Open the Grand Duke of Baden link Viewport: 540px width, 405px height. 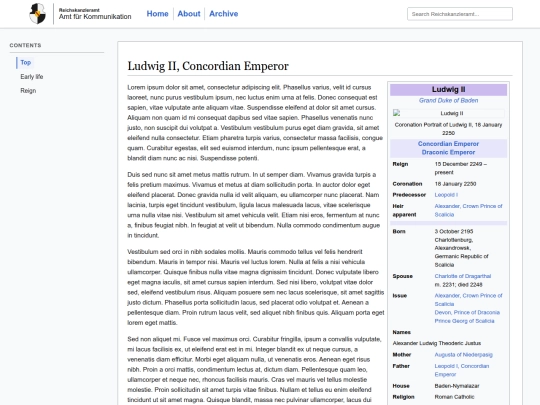(448, 100)
